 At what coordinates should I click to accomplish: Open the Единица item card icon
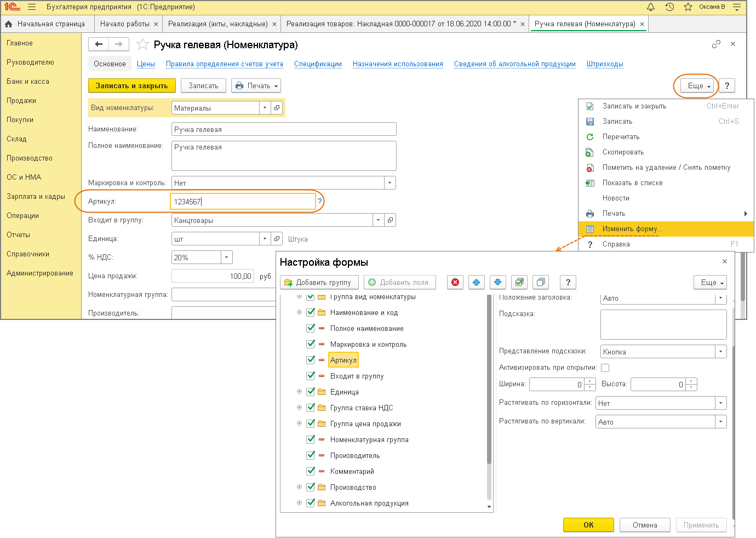pos(277,239)
